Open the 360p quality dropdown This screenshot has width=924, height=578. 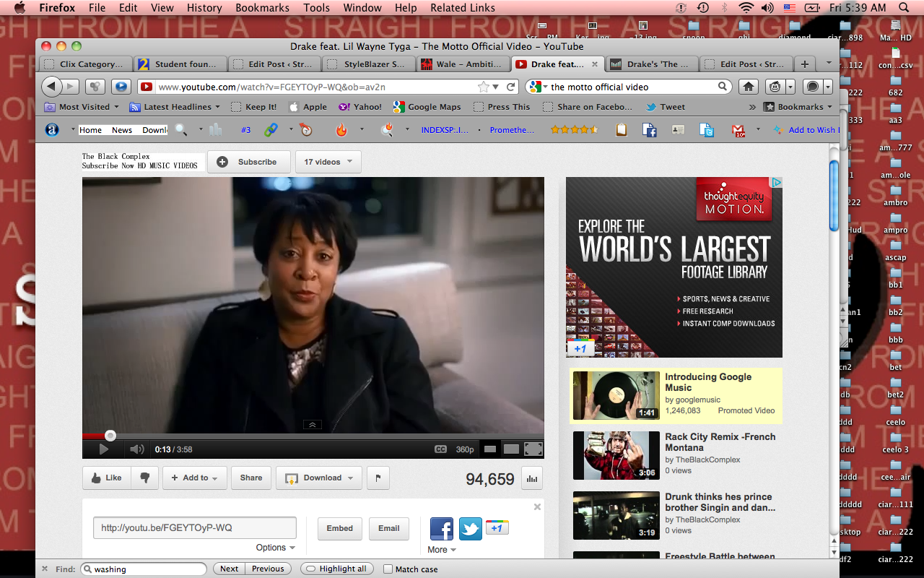pos(465,449)
